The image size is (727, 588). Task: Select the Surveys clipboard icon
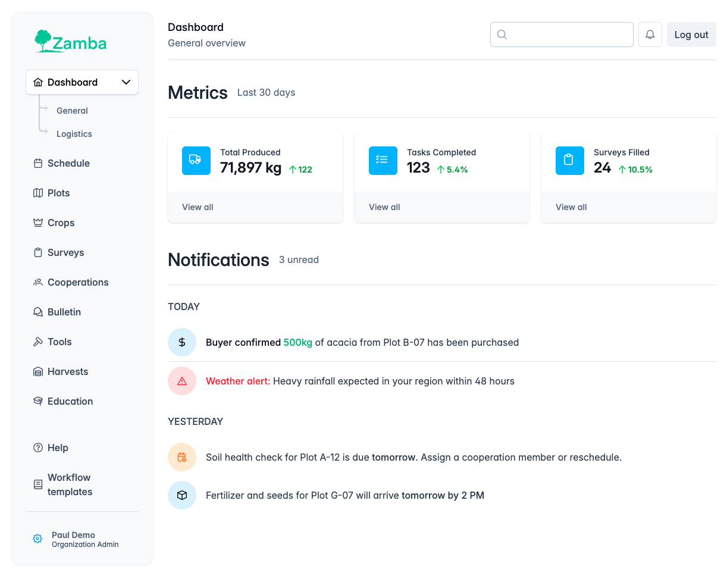click(x=37, y=252)
